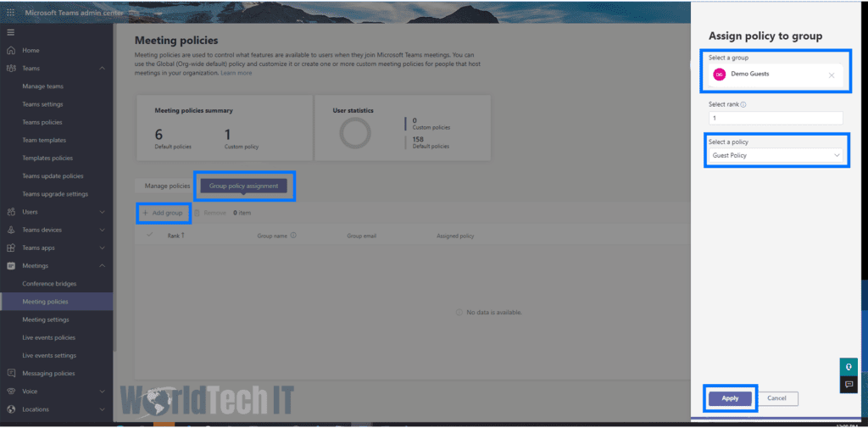Collapse the Teams section chevron
Image resolution: width=868 pixels, height=428 pixels.
coord(102,68)
